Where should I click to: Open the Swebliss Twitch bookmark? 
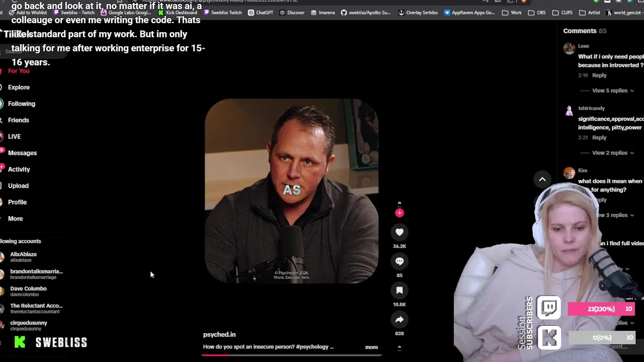[222, 13]
